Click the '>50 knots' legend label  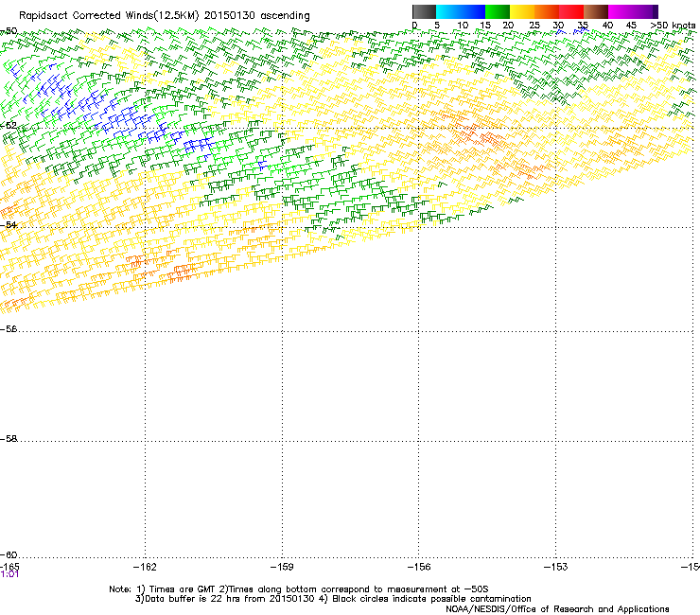coord(673,26)
